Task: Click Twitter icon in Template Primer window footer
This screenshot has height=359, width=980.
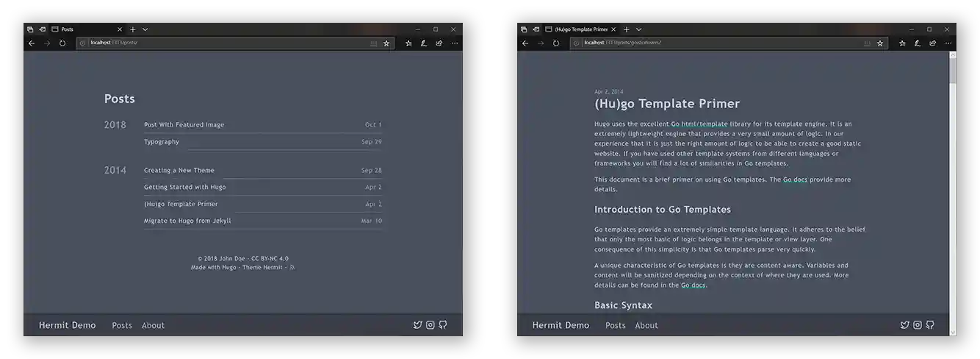Action: click(x=905, y=324)
